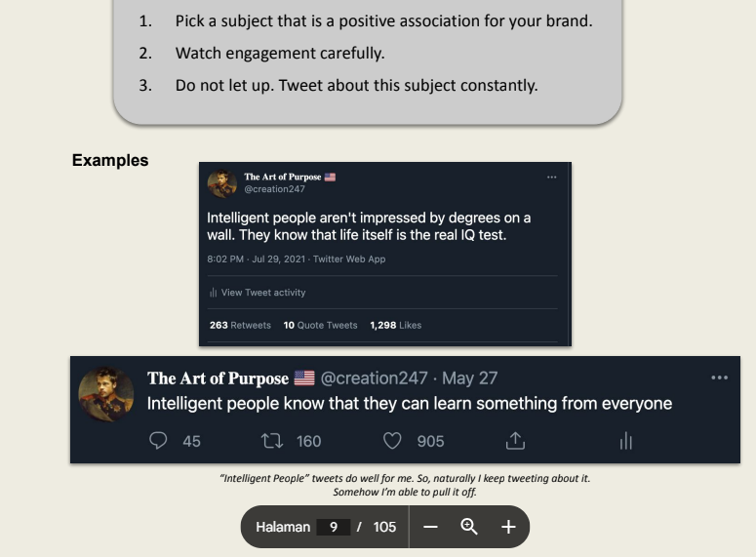
Task: Click 10 Quote Tweets link
Action: pyautogui.click(x=320, y=325)
